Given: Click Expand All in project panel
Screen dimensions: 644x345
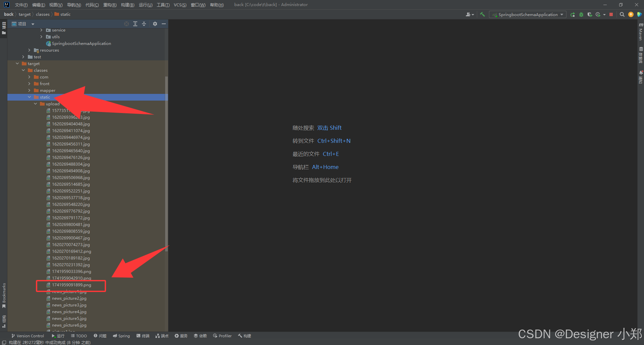Looking at the screenshot, I should click(x=135, y=24).
